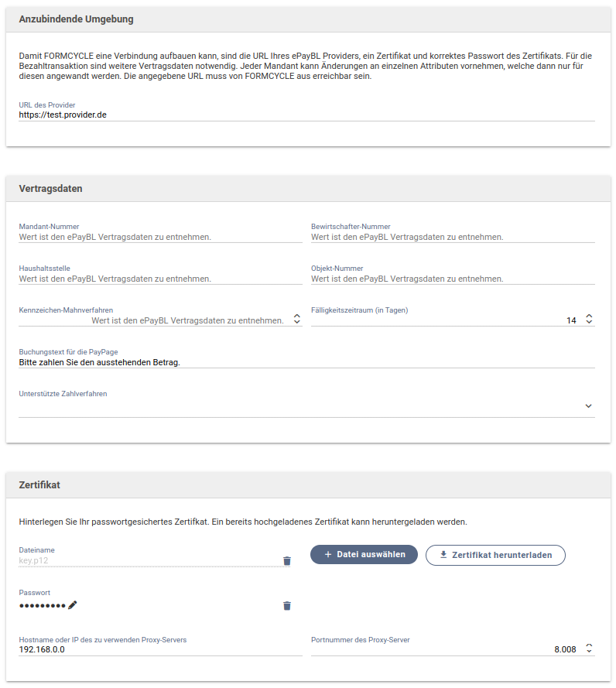Click the trash icon beside Passwort
Viewport: 616px width, 688px height.
point(287,606)
